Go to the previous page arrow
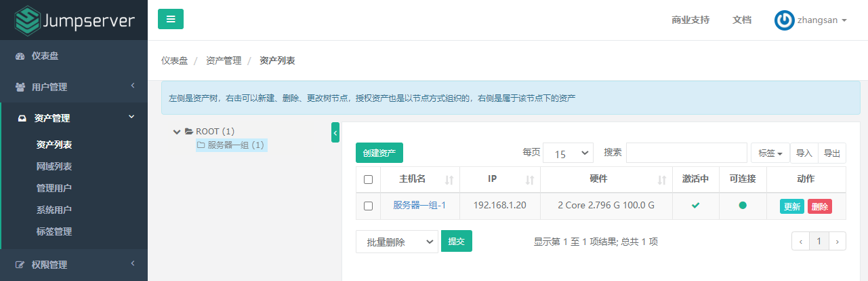This screenshot has height=281, width=868. pos(801,241)
